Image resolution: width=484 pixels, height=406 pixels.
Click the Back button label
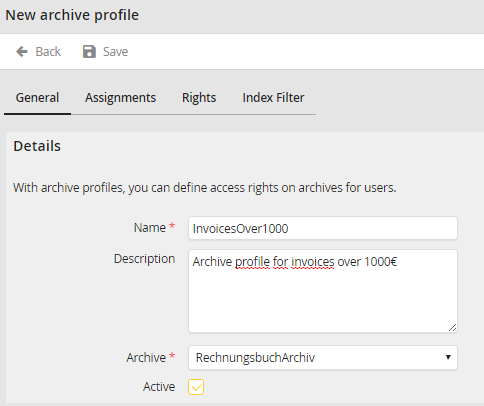point(48,52)
